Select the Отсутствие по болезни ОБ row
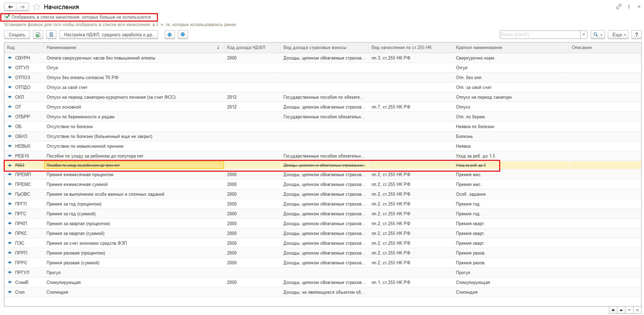 point(323,126)
